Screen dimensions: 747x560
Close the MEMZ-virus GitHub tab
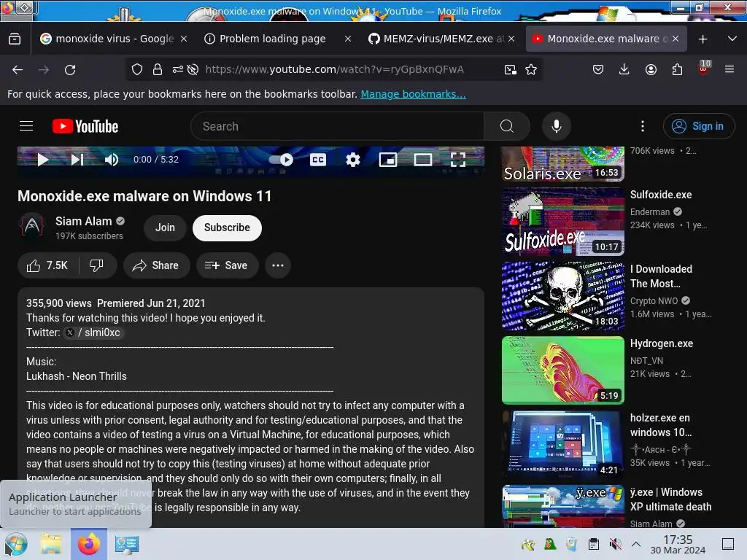coord(511,39)
